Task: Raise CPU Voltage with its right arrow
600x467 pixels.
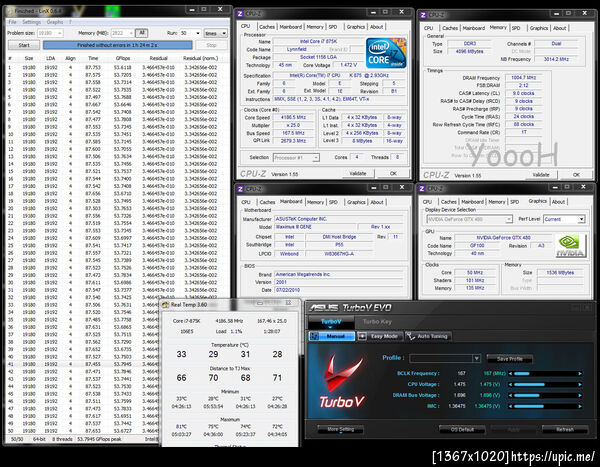Action: point(580,384)
